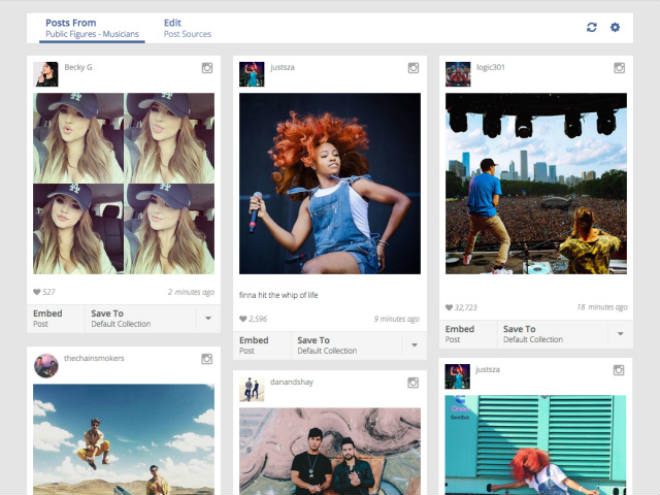The image size is (660, 495).
Task: Click the heart icon showing 32,723 likes
Action: 449,308
